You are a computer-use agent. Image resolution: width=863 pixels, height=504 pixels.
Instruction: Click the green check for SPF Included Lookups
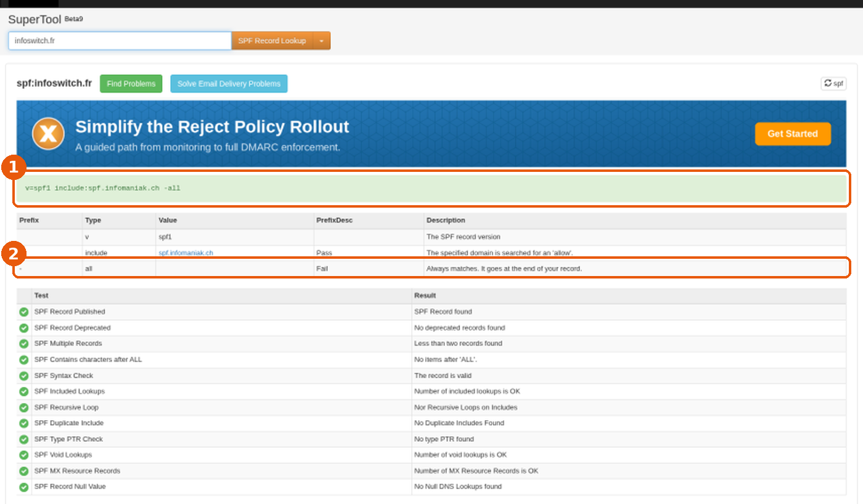coord(24,391)
